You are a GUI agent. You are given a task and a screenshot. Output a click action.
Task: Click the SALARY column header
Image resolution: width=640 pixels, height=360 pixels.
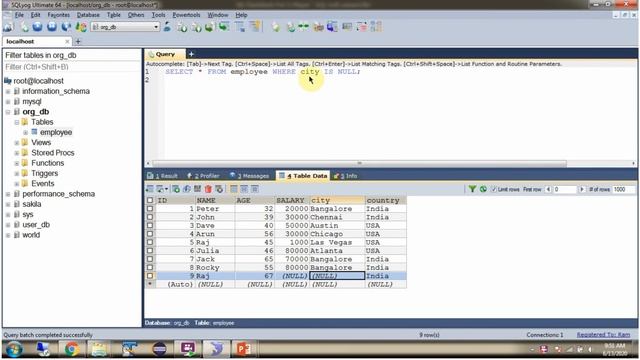[292, 200]
